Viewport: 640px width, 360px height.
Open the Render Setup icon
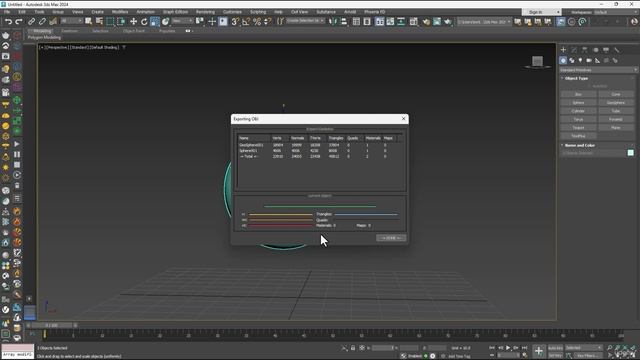tap(426, 22)
